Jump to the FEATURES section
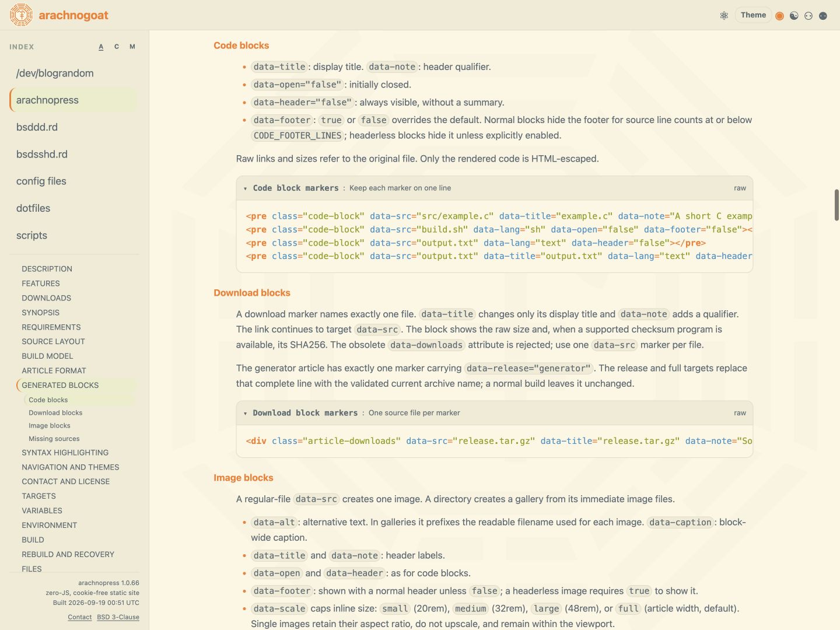The image size is (840, 630). [41, 283]
